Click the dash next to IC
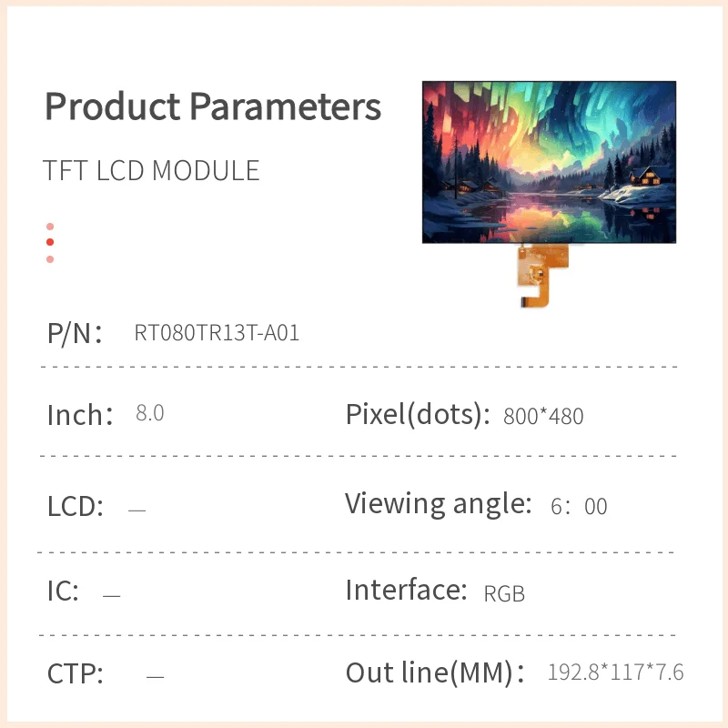The height and width of the screenshot is (728, 728). 111,596
